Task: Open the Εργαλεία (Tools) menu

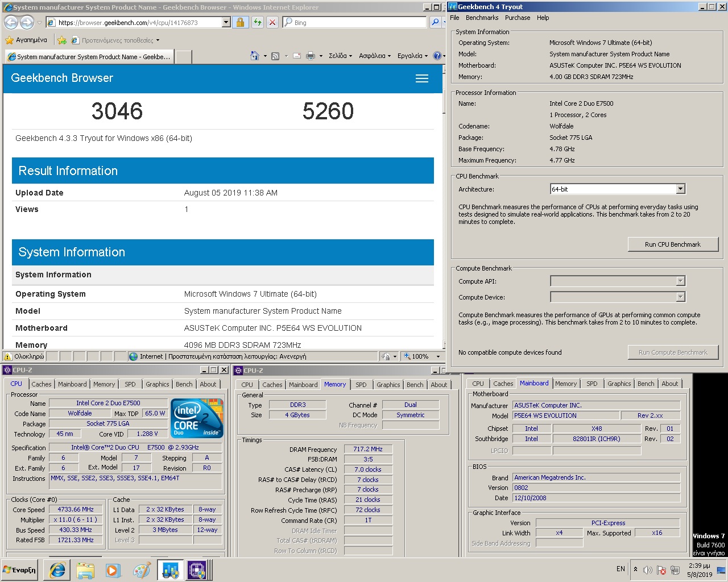Action: 412,56
